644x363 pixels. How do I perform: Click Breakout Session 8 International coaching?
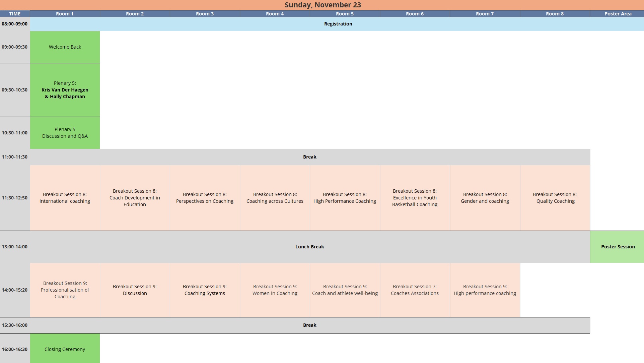pos(65,198)
